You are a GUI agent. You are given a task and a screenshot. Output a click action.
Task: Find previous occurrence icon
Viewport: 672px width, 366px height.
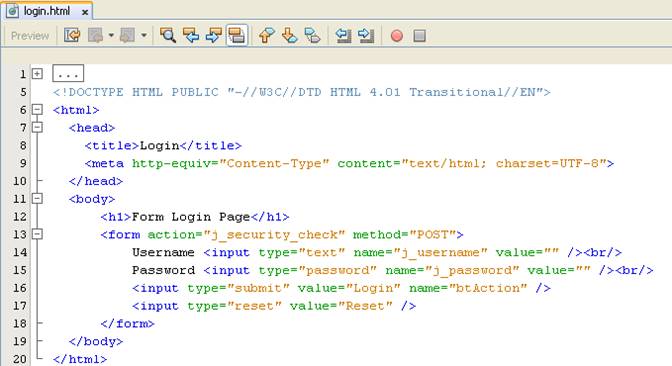[x=191, y=35]
